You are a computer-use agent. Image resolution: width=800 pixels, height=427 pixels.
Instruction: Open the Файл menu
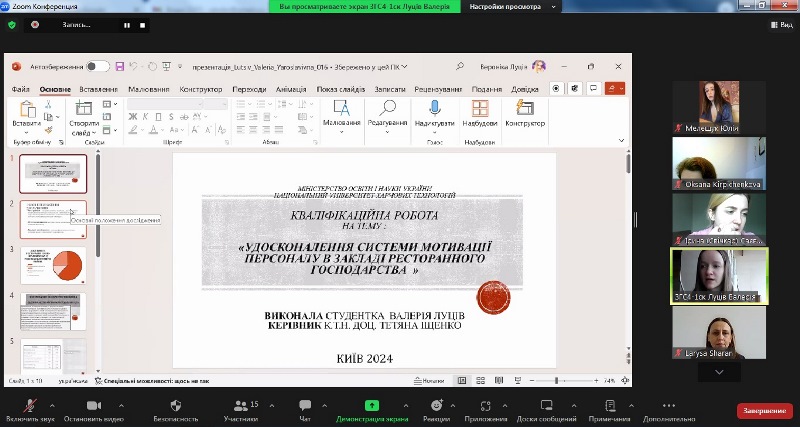(20, 89)
